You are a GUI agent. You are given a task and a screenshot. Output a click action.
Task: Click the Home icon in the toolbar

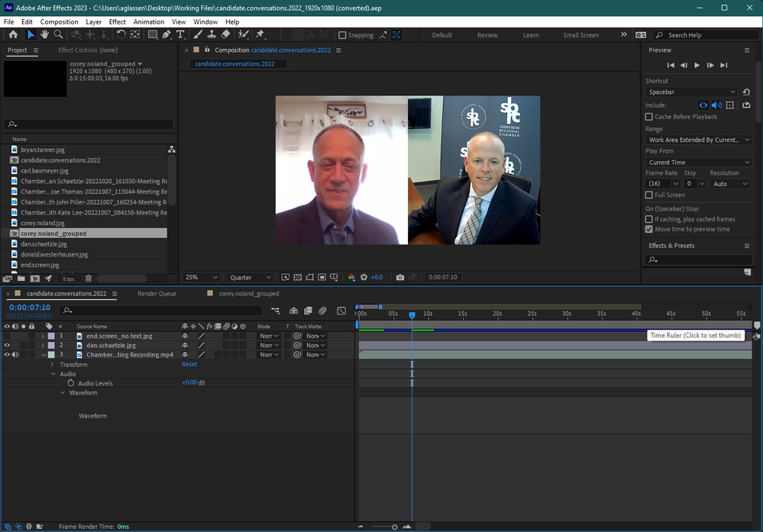point(13,35)
